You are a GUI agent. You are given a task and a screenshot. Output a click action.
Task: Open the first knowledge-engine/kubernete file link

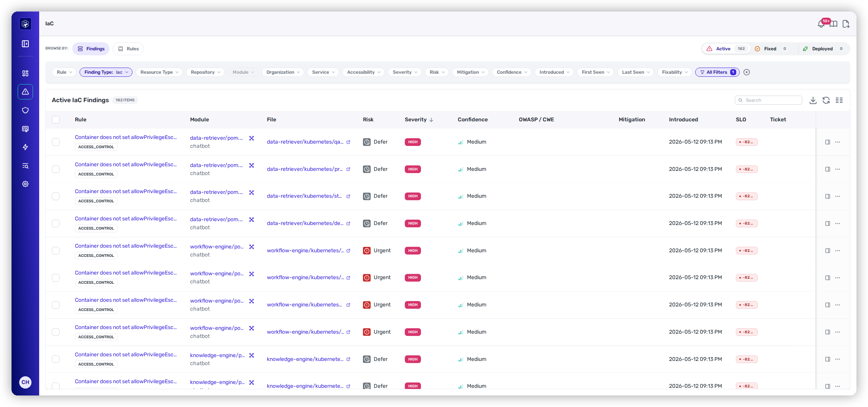305,359
